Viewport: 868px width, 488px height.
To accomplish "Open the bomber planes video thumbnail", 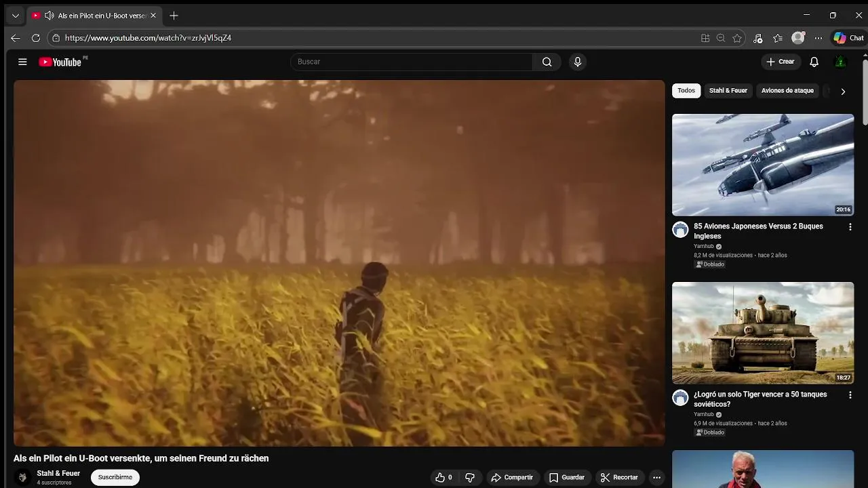I will point(763,165).
